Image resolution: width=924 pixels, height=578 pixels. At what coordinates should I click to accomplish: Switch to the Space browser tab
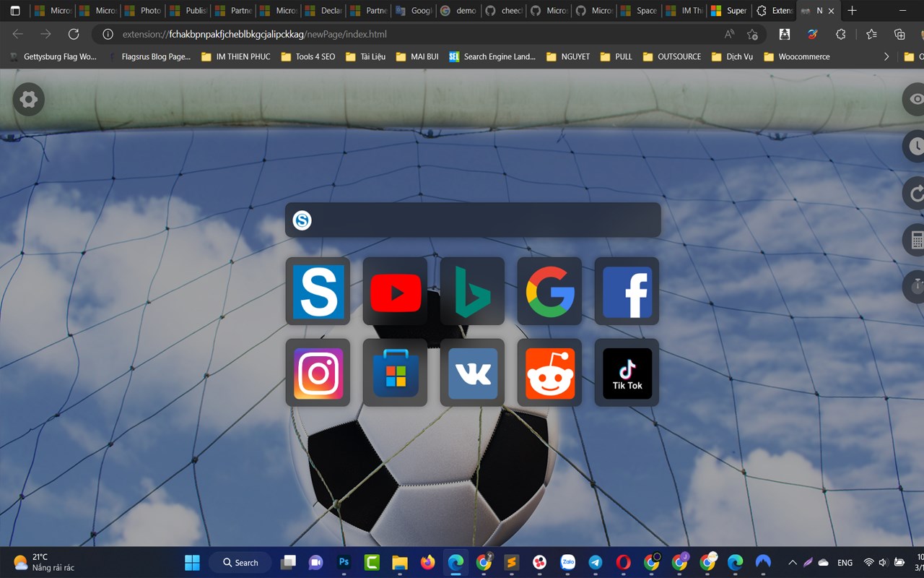639,11
